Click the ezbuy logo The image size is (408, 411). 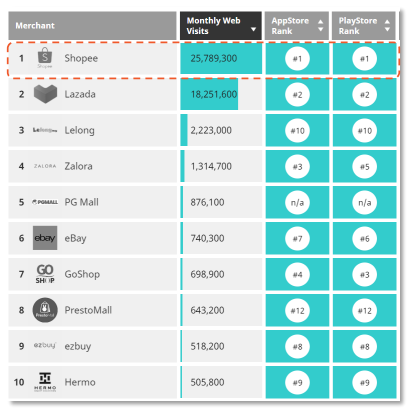45,345
